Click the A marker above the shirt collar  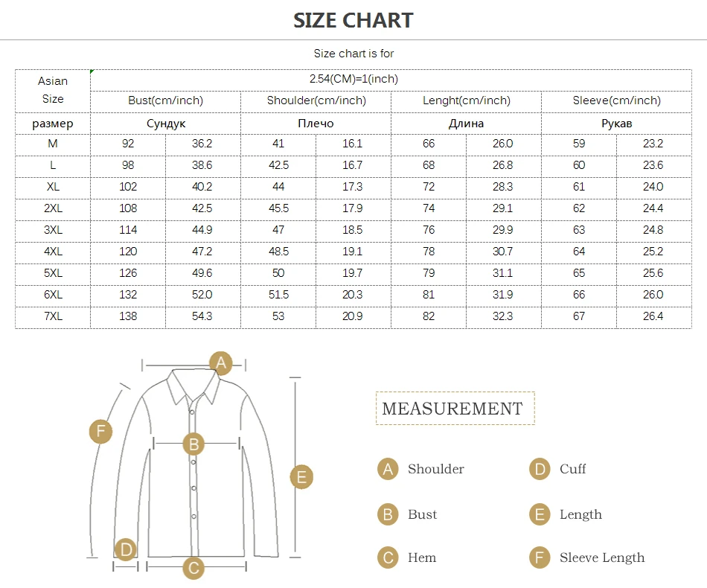pyautogui.click(x=220, y=363)
